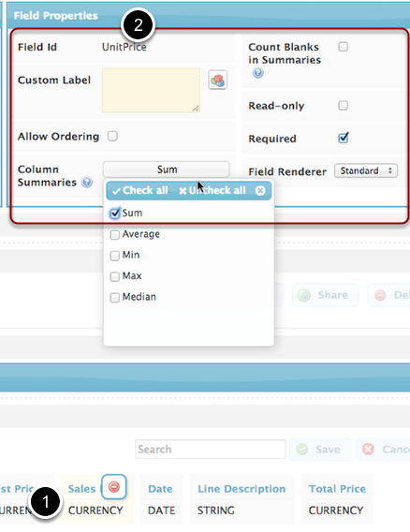Uncheck the Required checkbox
Viewport: 410px width, 532px height.
(344, 138)
